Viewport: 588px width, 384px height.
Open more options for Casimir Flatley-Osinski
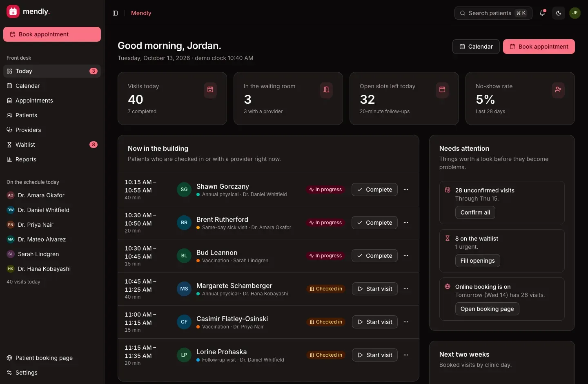(x=406, y=322)
